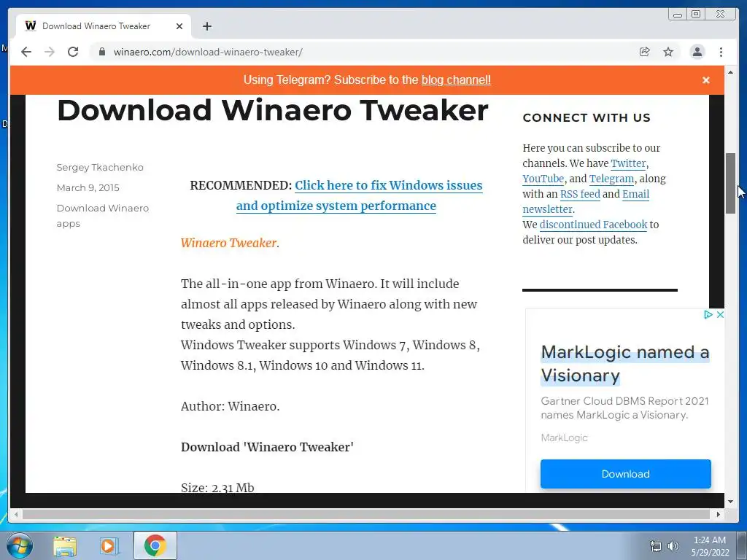Open the Chrome profile avatar icon
Image resolution: width=747 pixels, height=560 pixels.
pyautogui.click(x=697, y=52)
